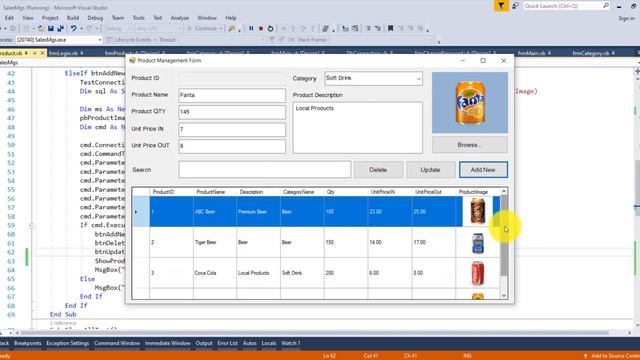
Task: Collapse the code outline toggle at line 59
Action: 31,225
